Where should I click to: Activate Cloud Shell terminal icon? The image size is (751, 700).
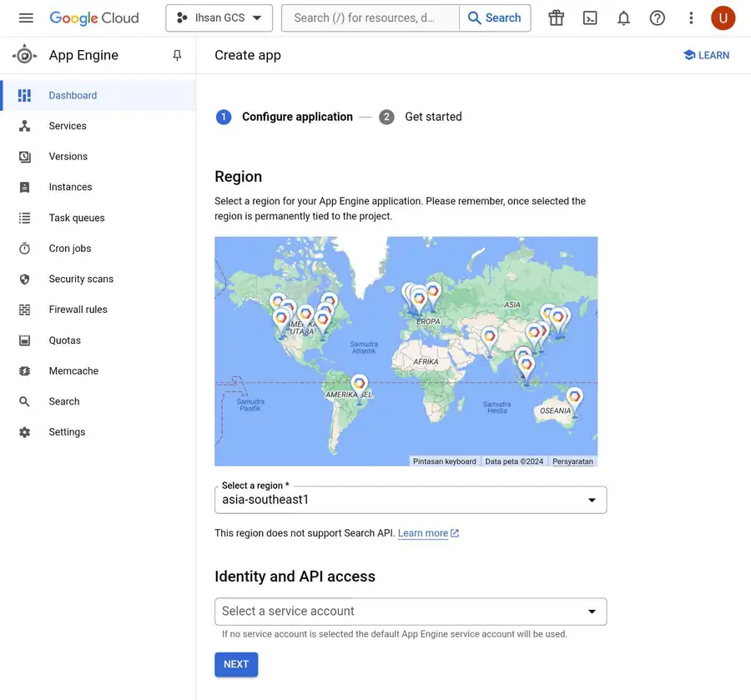point(590,18)
